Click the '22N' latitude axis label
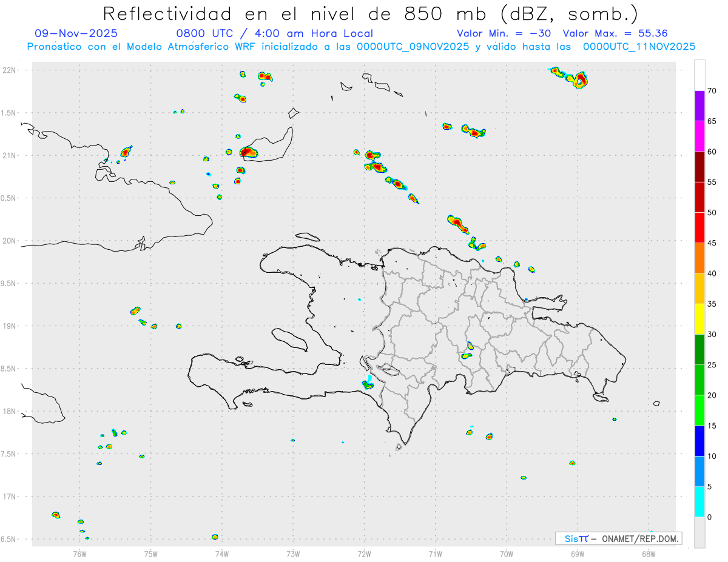The image size is (728, 562). tap(10, 70)
